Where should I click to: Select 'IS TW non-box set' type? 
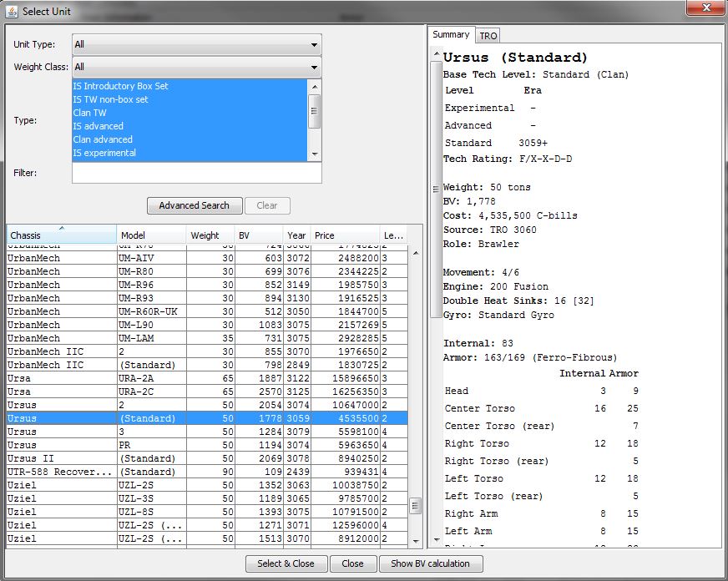tap(190, 99)
